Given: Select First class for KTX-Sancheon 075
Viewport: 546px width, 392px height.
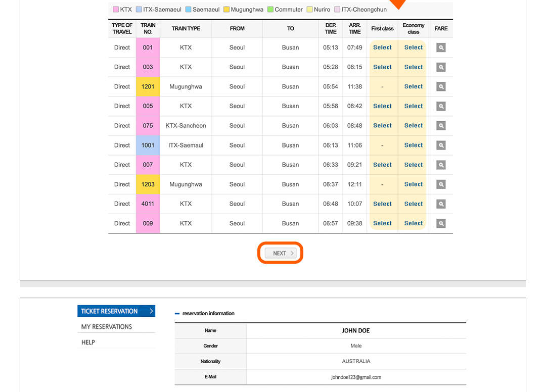Looking at the screenshot, I should [382, 126].
